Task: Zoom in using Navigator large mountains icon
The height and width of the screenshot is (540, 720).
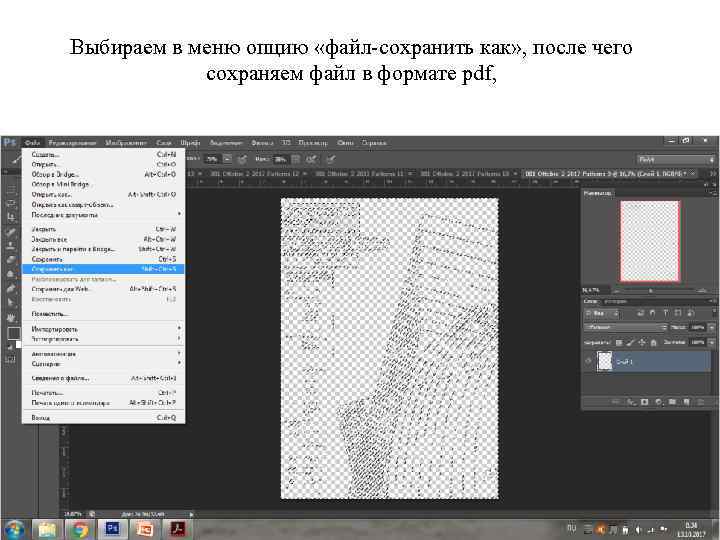Action: (702, 291)
